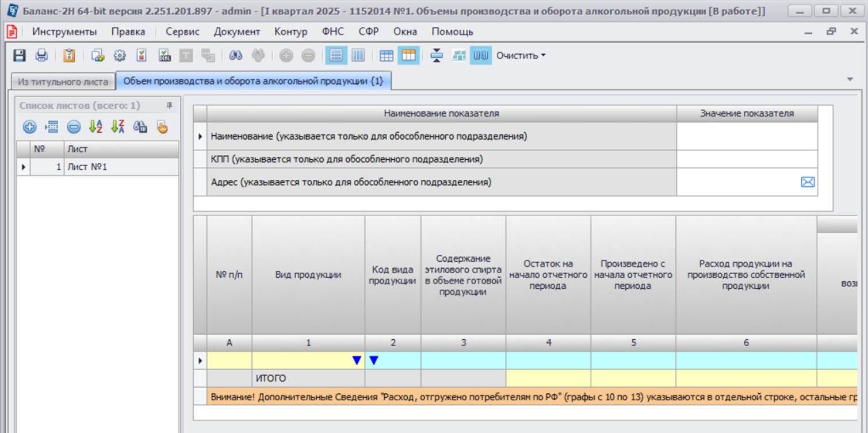Click the Вид продукции column header
This screenshot has width=868, height=433.
[x=308, y=275]
